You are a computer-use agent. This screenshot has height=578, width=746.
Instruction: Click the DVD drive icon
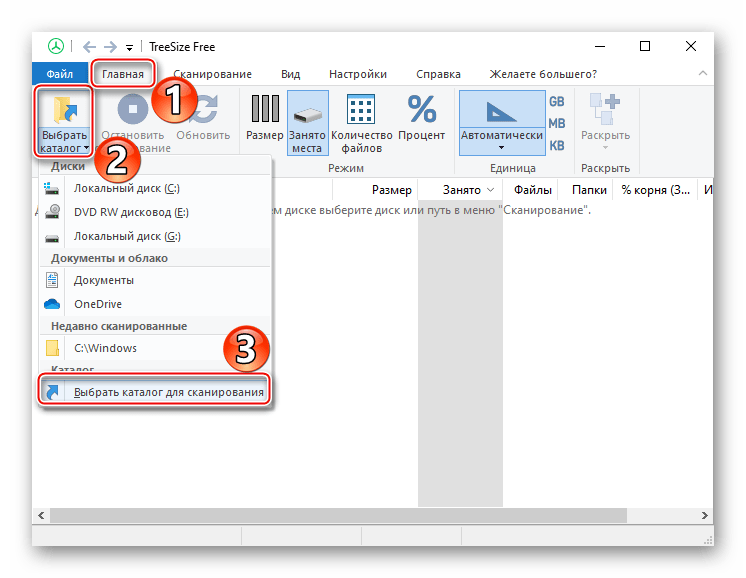tap(52, 212)
